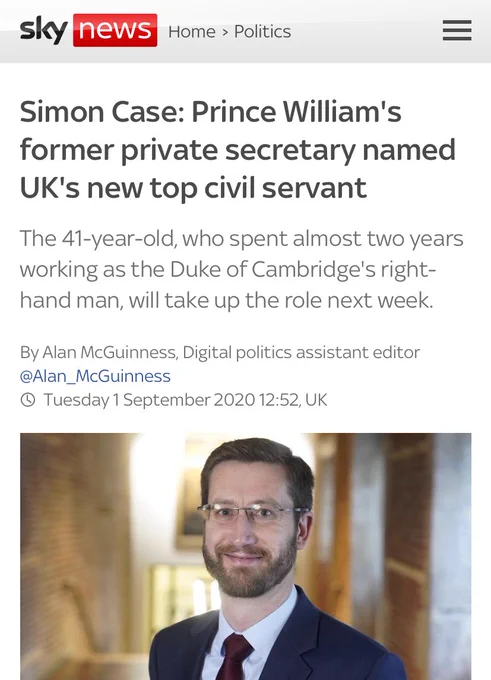This screenshot has height=680, width=491.
Task: Open the article photo of bearded man
Action: (x=246, y=556)
